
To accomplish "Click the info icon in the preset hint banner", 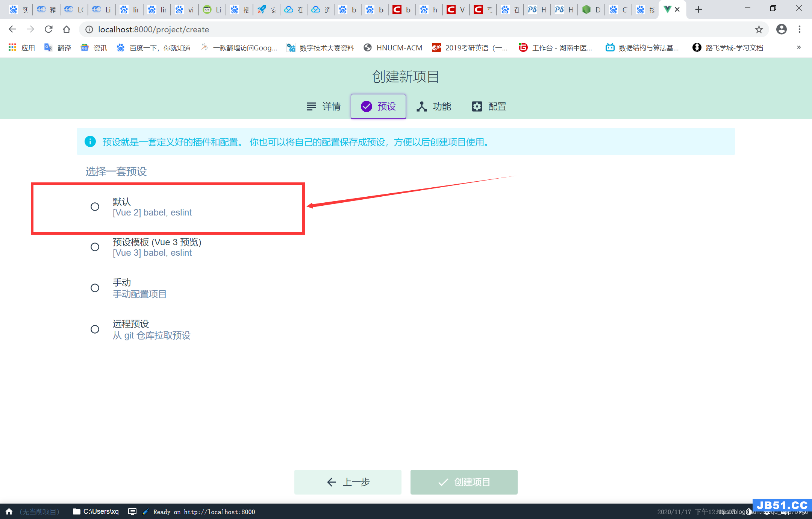I will click(x=90, y=141).
